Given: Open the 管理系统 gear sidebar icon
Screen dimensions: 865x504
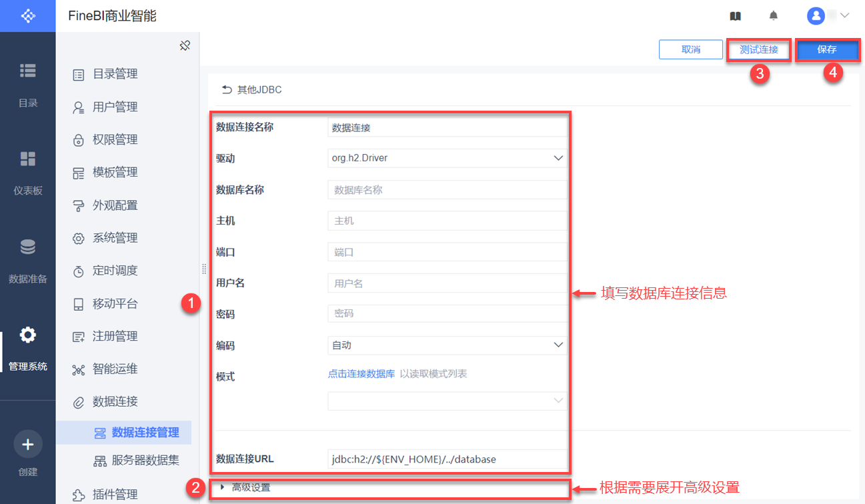Looking at the screenshot, I should [27, 335].
